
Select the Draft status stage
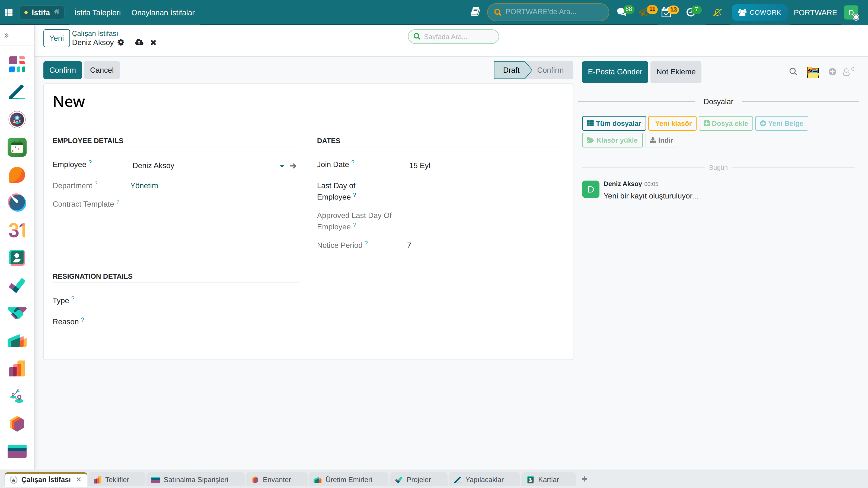(511, 70)
